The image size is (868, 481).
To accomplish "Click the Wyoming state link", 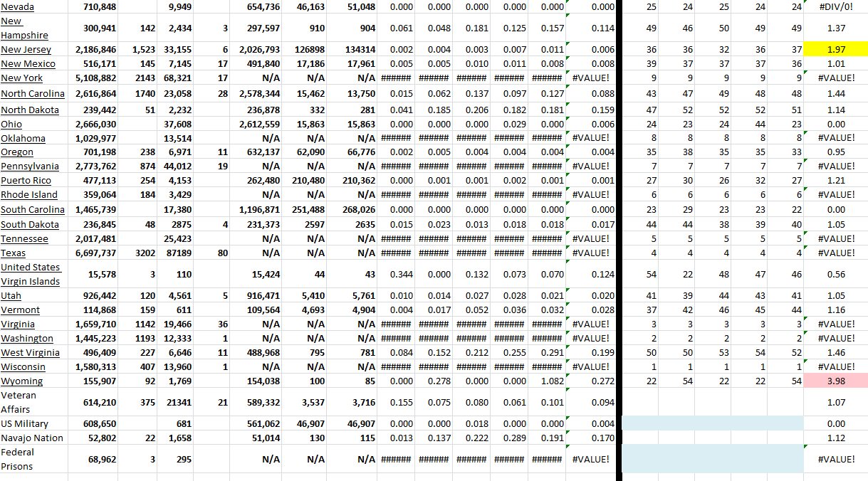I will (21, 381).
